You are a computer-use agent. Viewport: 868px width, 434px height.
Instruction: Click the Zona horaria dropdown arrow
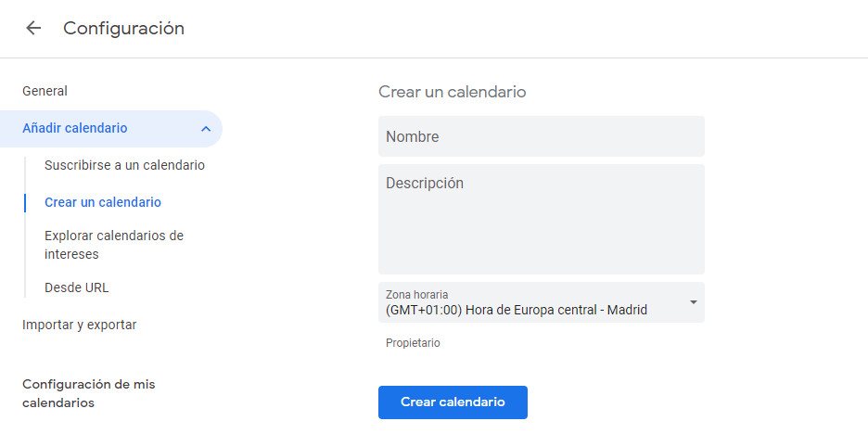tap(693, 302)
